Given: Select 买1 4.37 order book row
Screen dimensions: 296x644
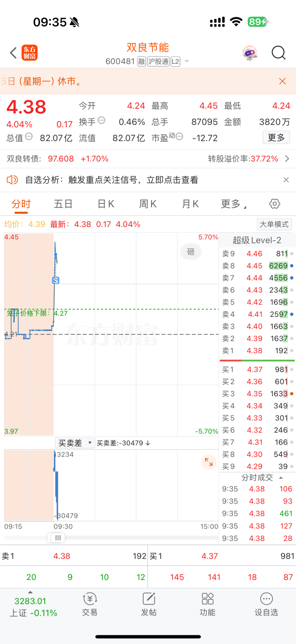Looking at the screenshot, I should (257, 369).
